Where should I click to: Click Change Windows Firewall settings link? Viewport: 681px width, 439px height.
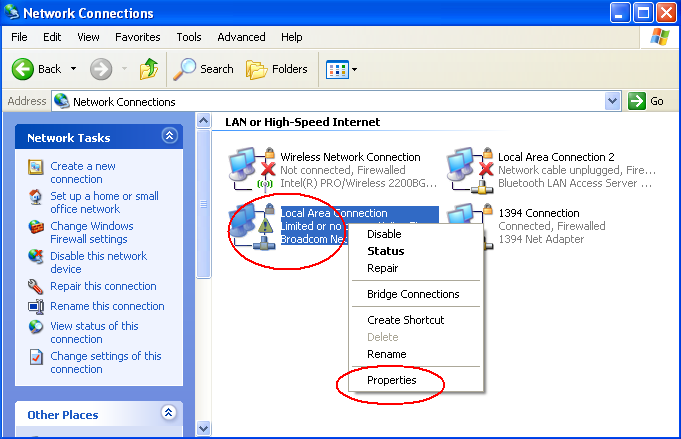pos(91,232)
